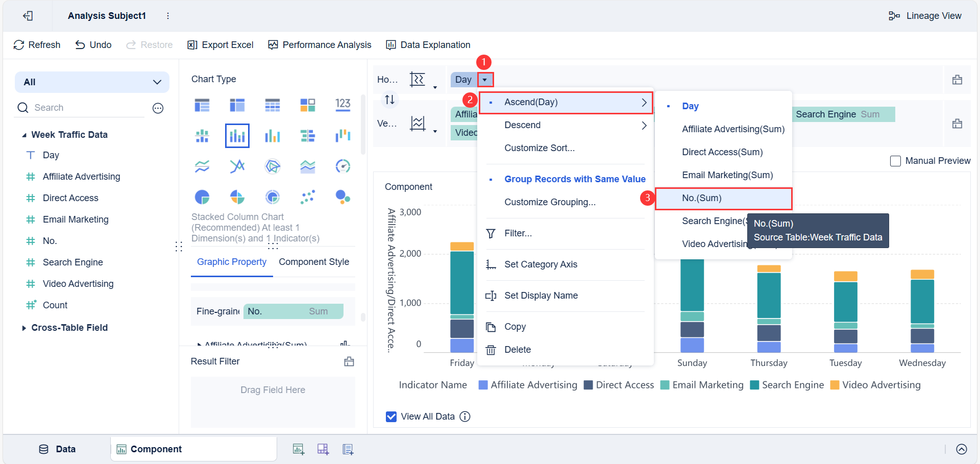Choose the KPI indicator card (123) chart icon
980x464 pixels.
(343, 105)
